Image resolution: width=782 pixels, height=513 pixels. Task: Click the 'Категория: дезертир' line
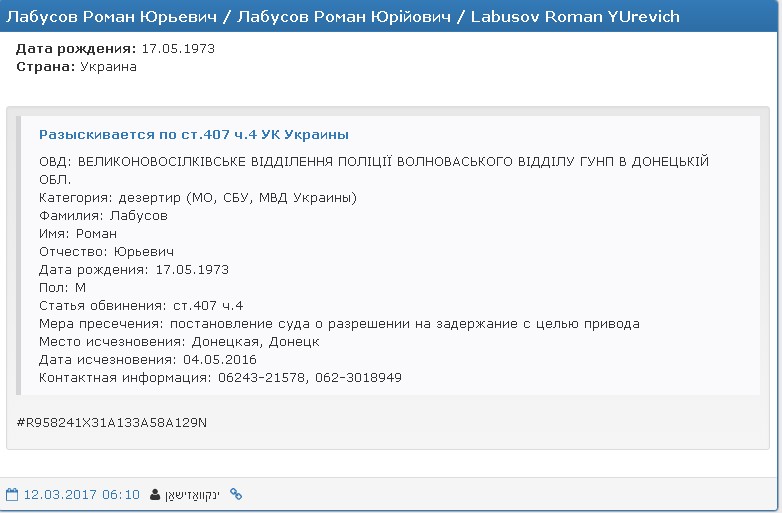[197, 197]
